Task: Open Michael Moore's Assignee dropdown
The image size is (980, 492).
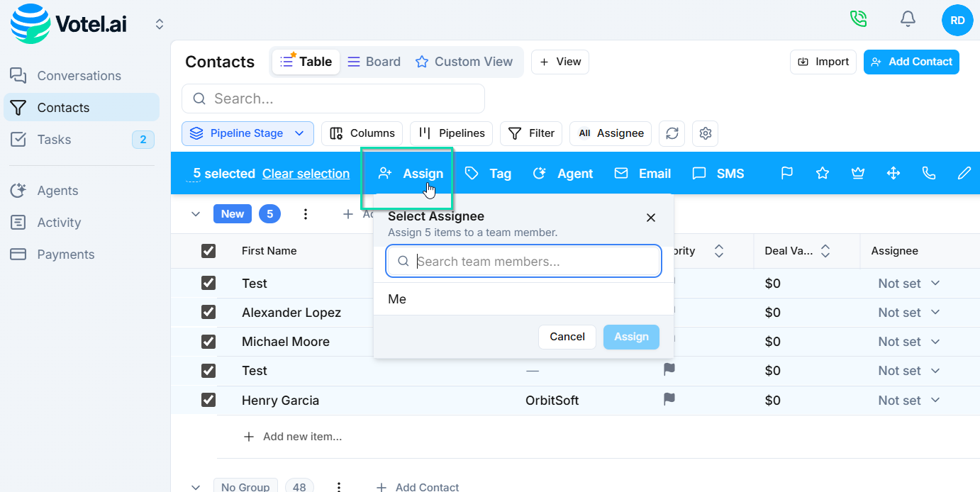Action: point(908,341)
